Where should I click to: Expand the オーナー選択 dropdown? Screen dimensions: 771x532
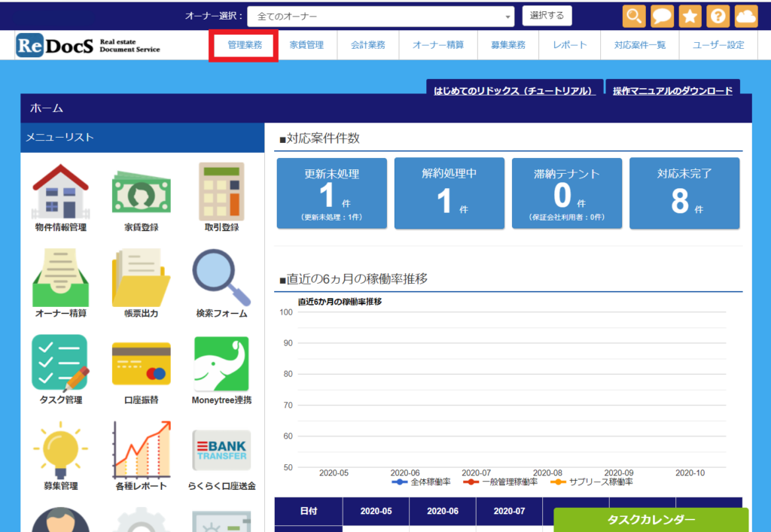click(x=381, y=16)
